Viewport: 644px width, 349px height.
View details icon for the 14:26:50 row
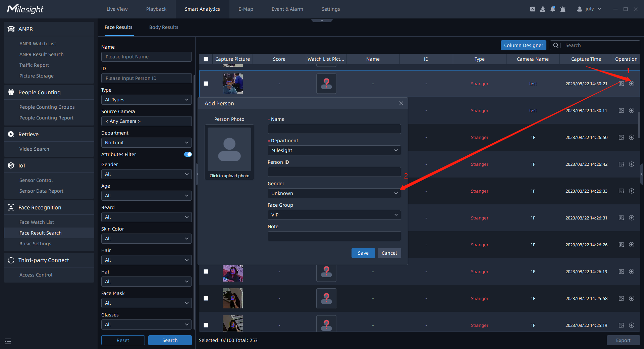[x=622, y=137]
